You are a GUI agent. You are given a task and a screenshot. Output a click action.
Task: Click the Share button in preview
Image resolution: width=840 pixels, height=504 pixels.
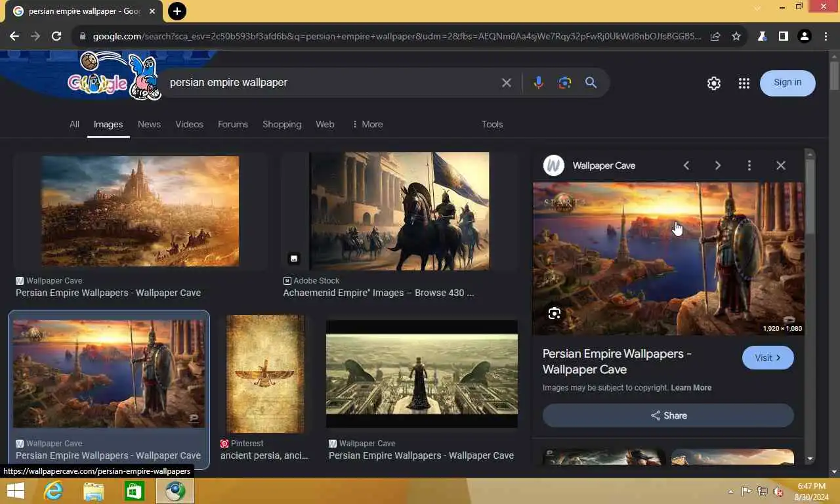click(668, 415)
